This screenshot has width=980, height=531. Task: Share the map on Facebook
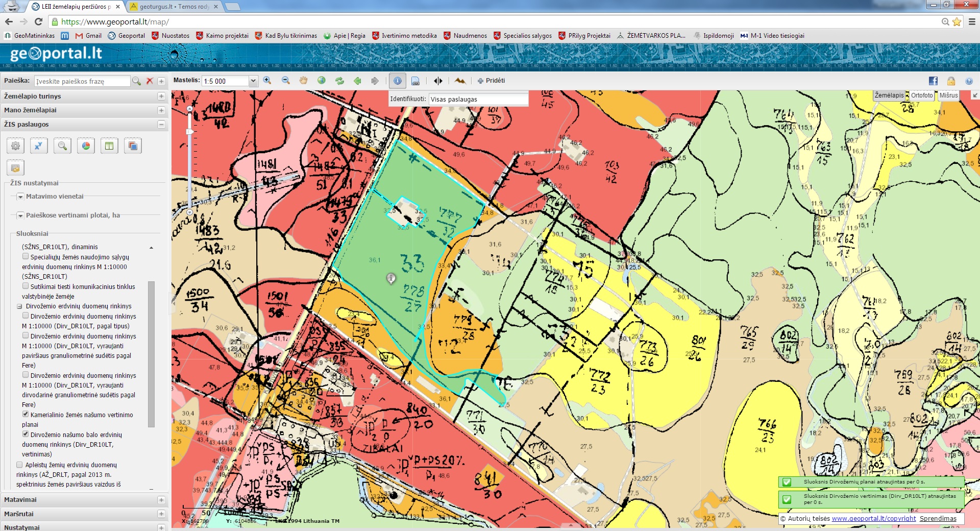(x=933, y=81)
